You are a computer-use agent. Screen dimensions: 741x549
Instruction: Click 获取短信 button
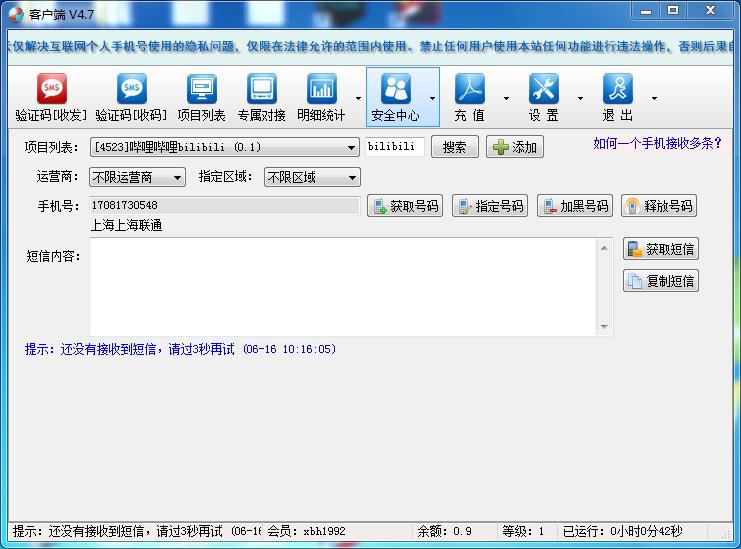tap(661, 249)
